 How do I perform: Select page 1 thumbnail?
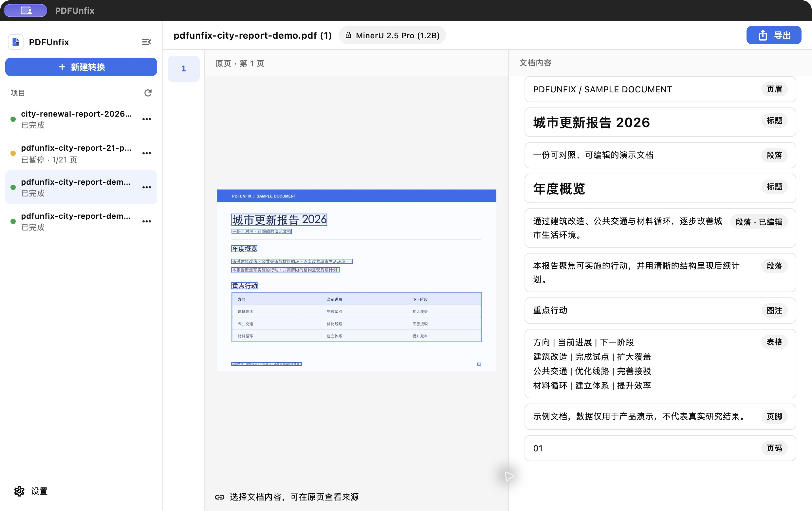point(183,68)
